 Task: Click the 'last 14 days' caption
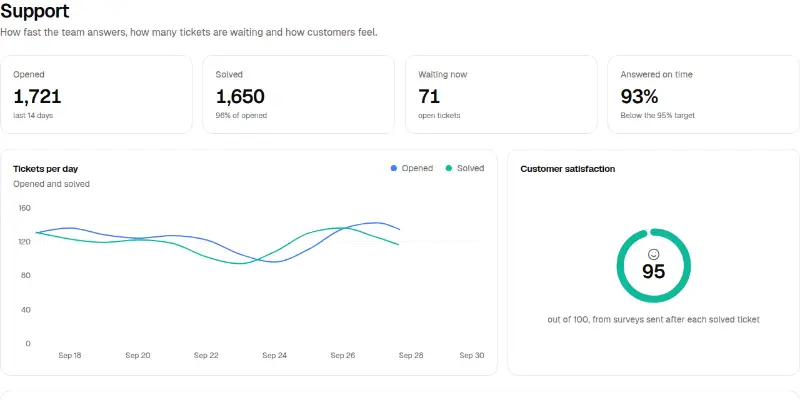(33, 115)
